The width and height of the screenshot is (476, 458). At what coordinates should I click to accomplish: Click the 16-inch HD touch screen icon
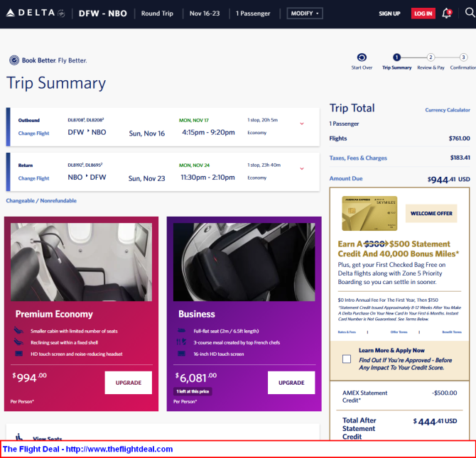click(x=182, y=354)
